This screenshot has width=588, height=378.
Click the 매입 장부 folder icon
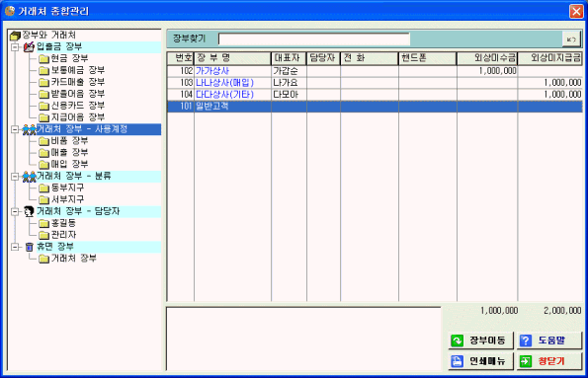click(43, 165)
